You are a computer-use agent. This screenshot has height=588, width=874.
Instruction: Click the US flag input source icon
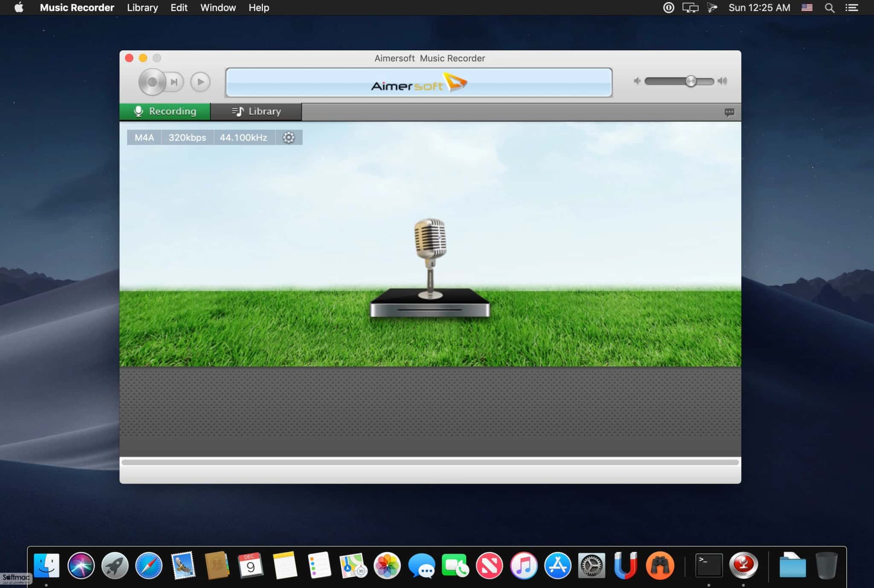click(807, 8)
